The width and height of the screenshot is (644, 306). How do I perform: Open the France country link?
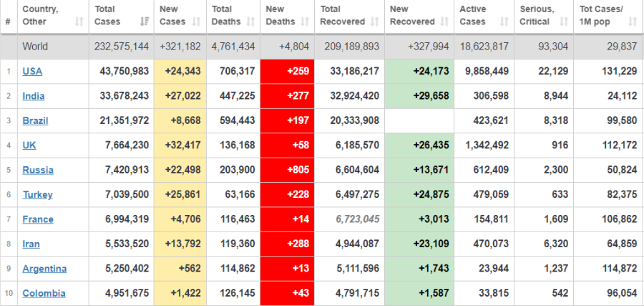click(x=38, y=219)
